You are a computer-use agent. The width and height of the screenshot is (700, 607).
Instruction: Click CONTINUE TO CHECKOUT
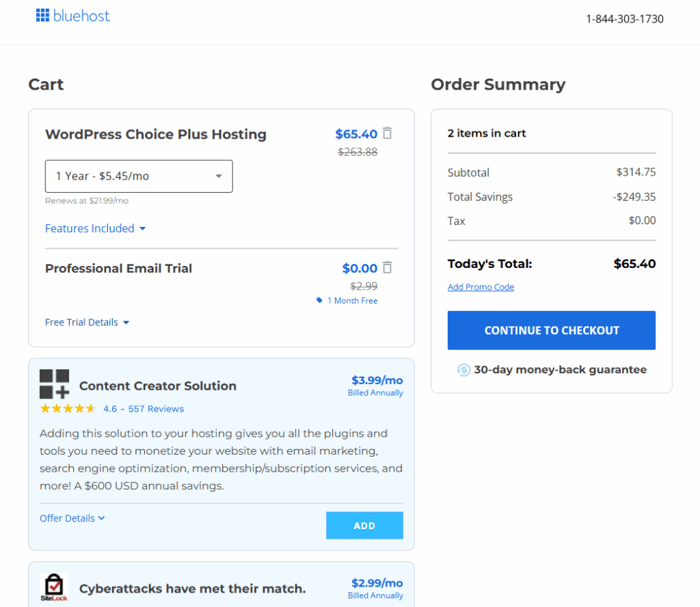click(551, 330)
